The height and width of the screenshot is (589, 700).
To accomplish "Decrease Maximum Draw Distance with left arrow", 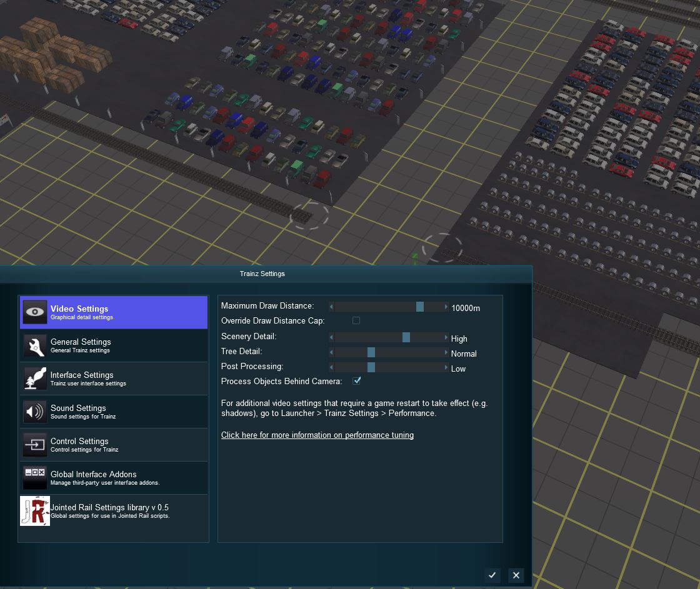I will 332,307.
